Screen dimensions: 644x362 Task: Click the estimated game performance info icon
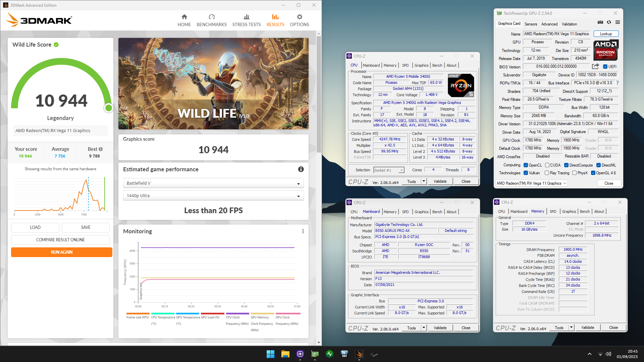301,169
